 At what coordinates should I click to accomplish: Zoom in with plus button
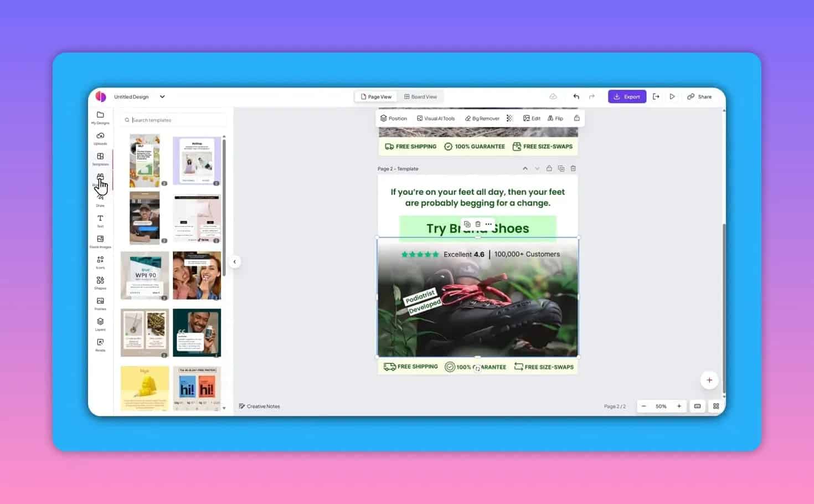point(679,406)
